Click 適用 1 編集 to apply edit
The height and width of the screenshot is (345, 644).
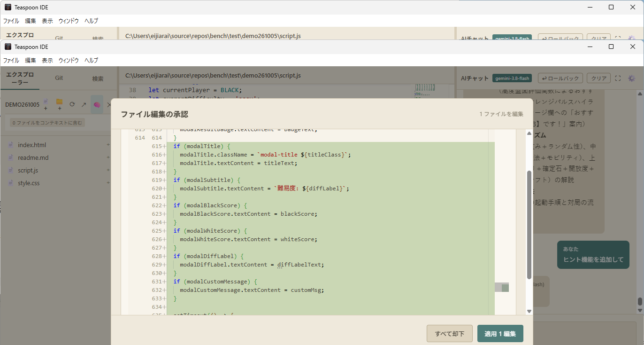[x=500, y=334]
